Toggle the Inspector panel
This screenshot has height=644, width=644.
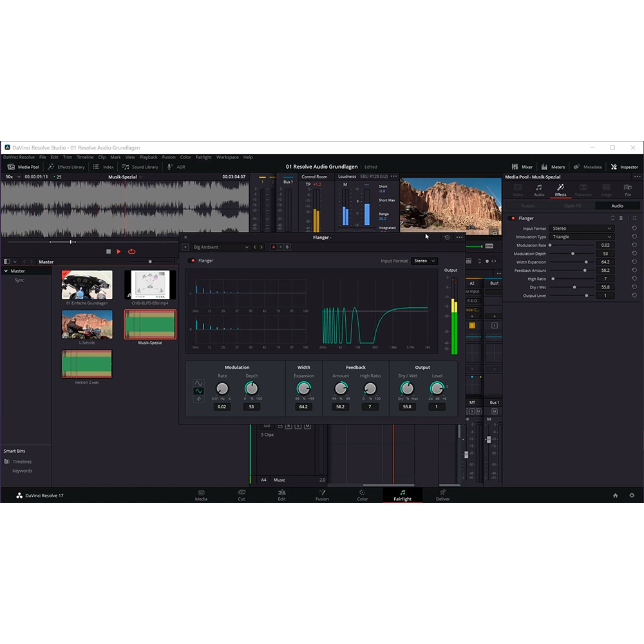pyautogui.click(x=624, y=167)
